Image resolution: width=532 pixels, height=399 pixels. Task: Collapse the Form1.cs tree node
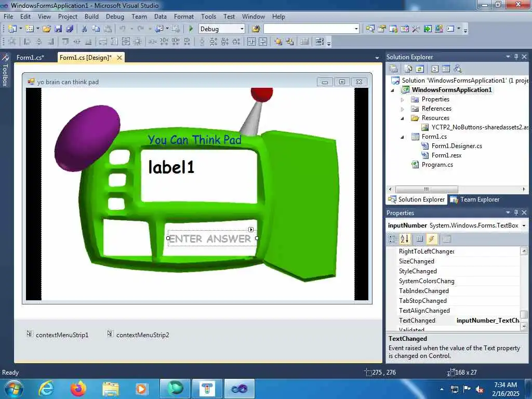pyautogui.click(x=403, y=137)
